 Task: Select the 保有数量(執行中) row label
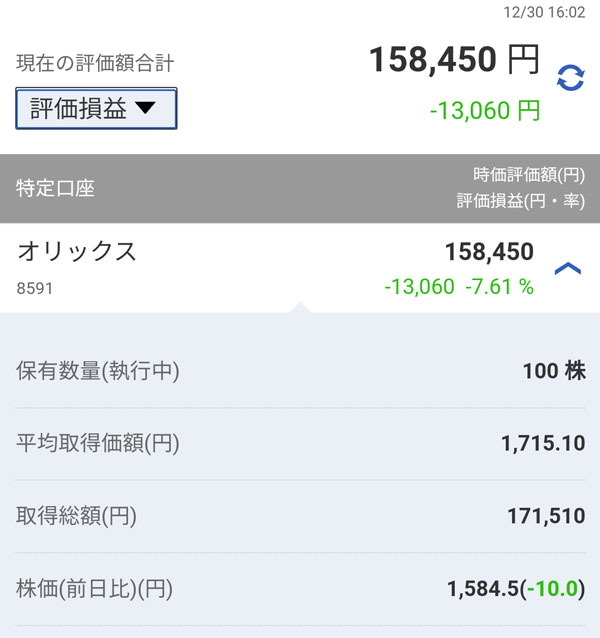pyautogui.click(x=98, y=372)
